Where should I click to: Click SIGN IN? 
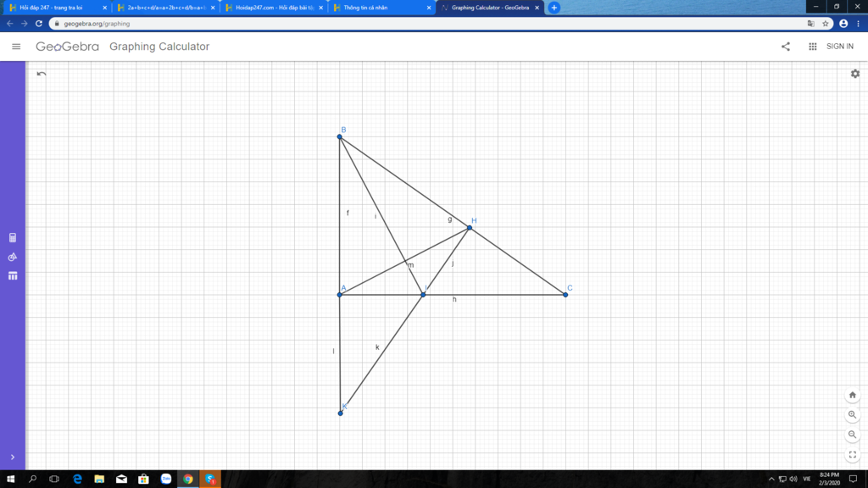(x=840, y=47)
